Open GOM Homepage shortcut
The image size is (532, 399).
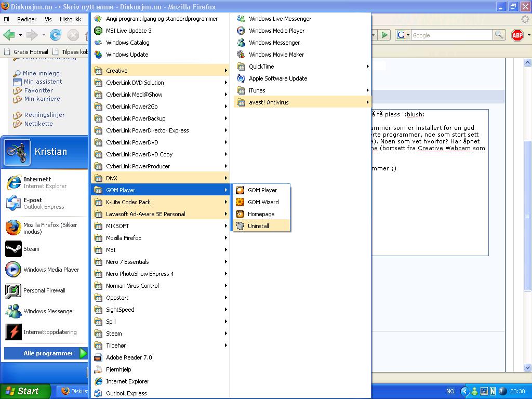click(261, 214)
